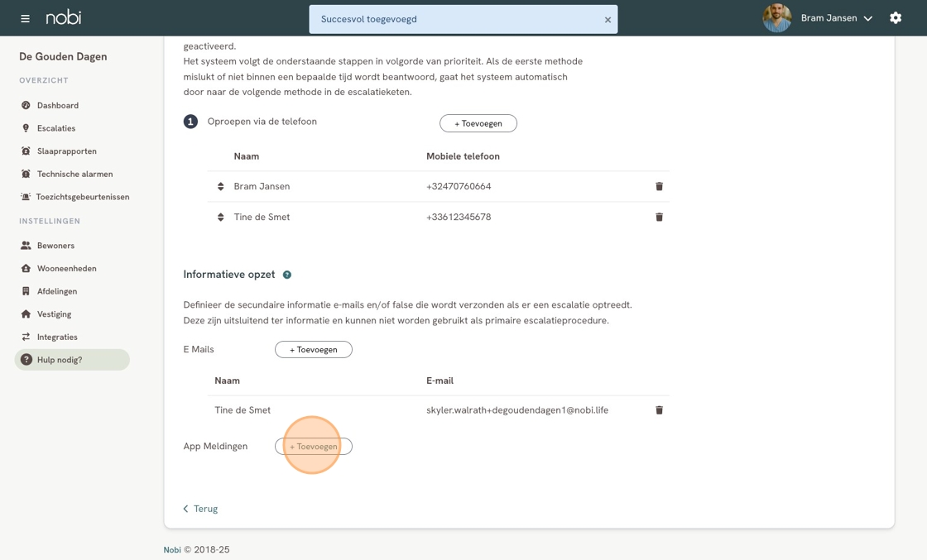Delete Tine de Smet e-mail entry
Viewport: 927px width, 560px height.
coord(659,410)
